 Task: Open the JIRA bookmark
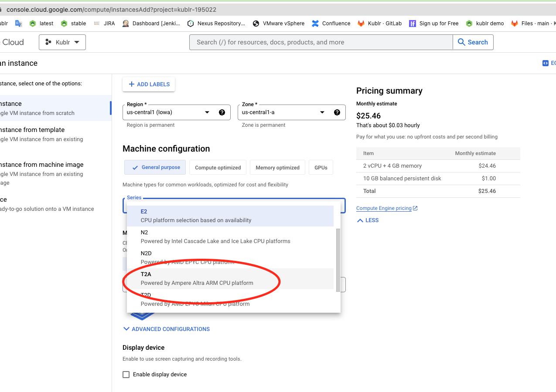[104, 24]
